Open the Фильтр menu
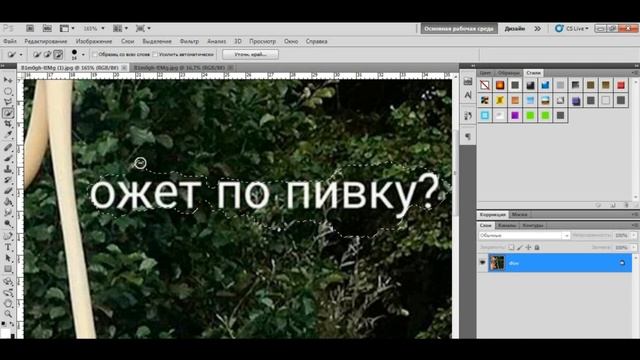The height and width of the screenshot is (360, 640). click(x=189, y=41)
